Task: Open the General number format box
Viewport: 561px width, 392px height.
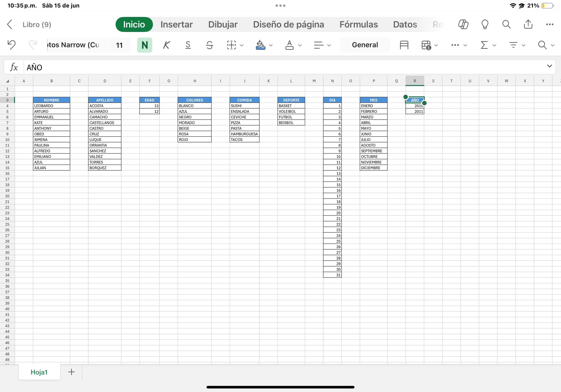Action: point(365,45)
